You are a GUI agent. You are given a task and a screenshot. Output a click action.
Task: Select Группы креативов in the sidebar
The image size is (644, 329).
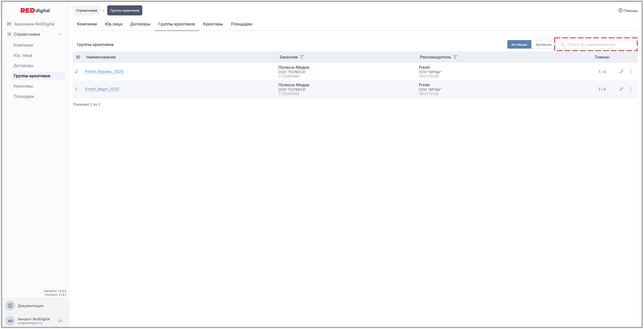click(x=38, y=76)
